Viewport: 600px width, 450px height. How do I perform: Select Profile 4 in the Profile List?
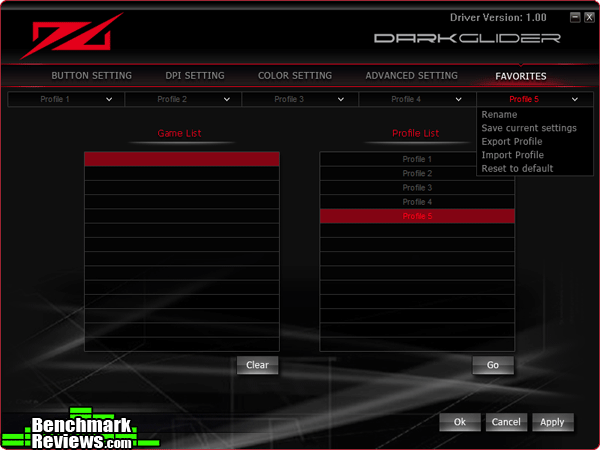coord(417,202)
